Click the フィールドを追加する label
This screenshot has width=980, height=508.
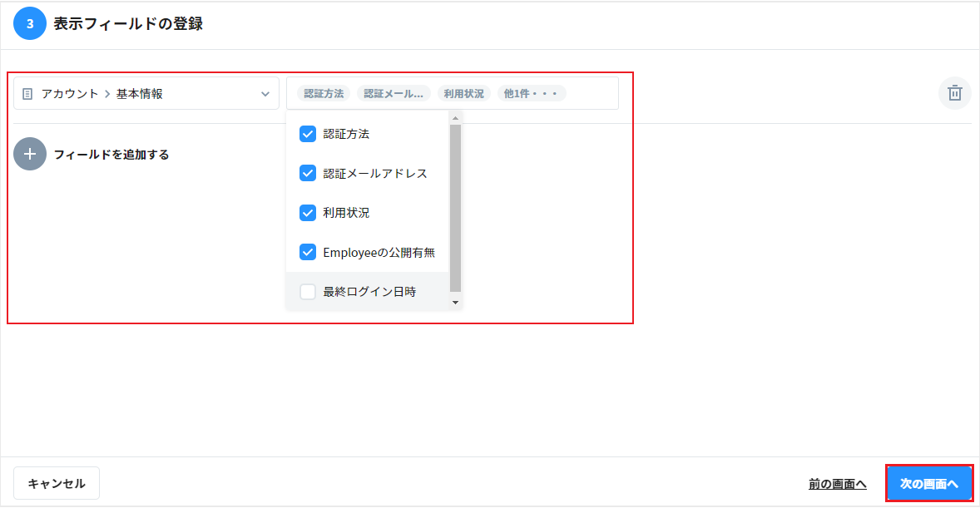coord(111,155)
